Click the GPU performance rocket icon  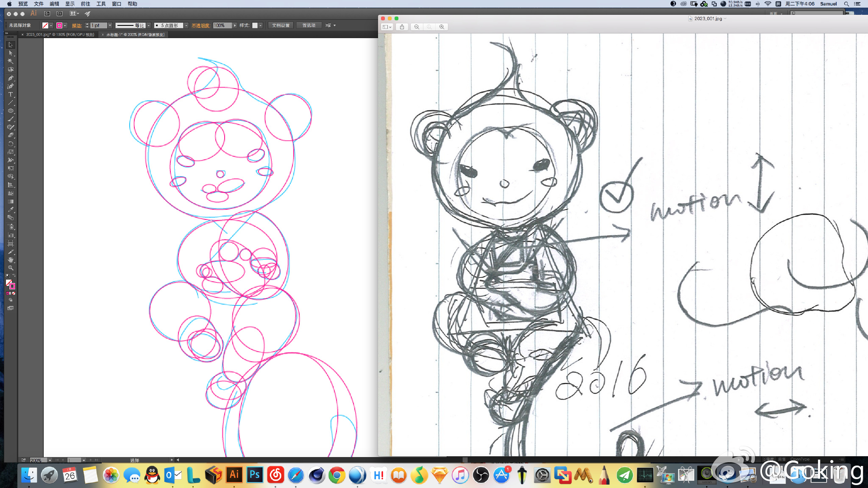click(87, 14)
